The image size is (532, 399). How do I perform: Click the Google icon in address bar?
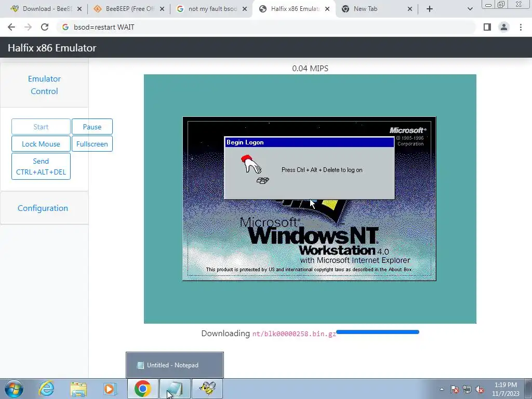pyautogui.click(x=65, y=27)
